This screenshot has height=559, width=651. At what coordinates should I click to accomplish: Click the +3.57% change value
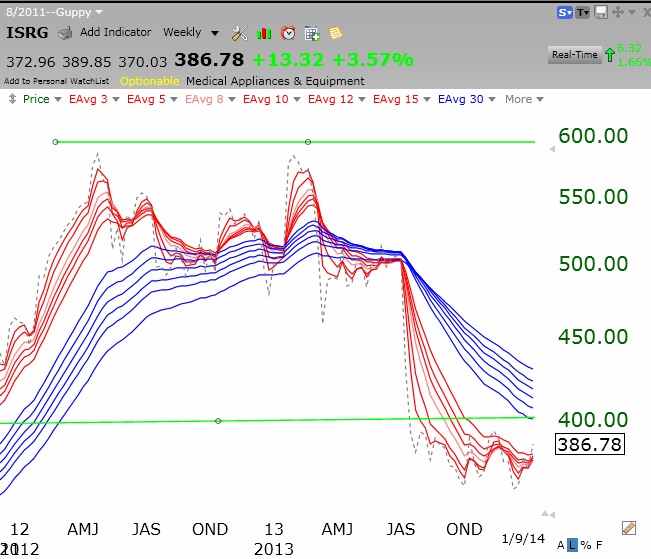pyautogui.click(x=372, y=60)
